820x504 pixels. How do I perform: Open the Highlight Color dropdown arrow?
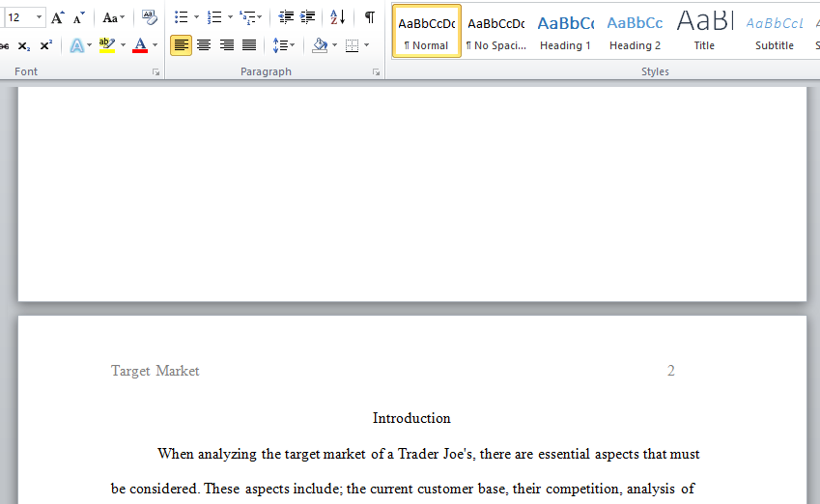124,45
